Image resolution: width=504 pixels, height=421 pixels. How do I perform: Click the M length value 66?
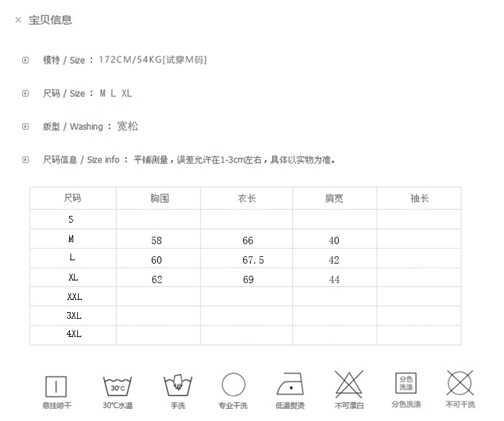[x=248, y=241]
